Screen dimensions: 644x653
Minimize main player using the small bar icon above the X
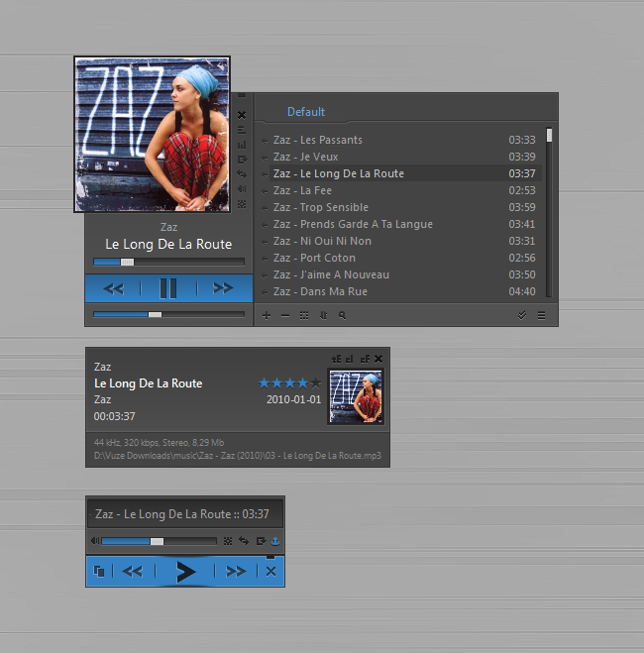(x=242, y=96)
